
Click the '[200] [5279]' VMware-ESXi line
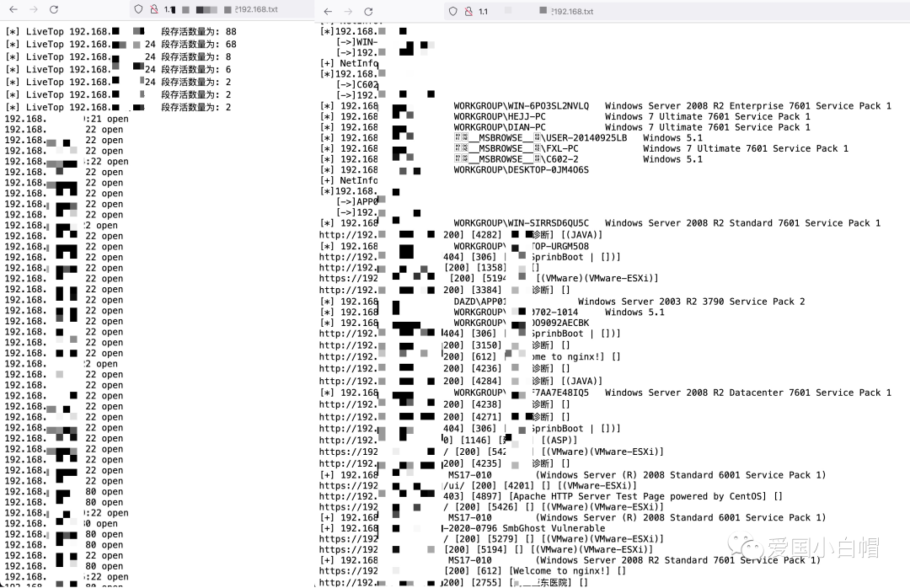[x=491, y=538]
